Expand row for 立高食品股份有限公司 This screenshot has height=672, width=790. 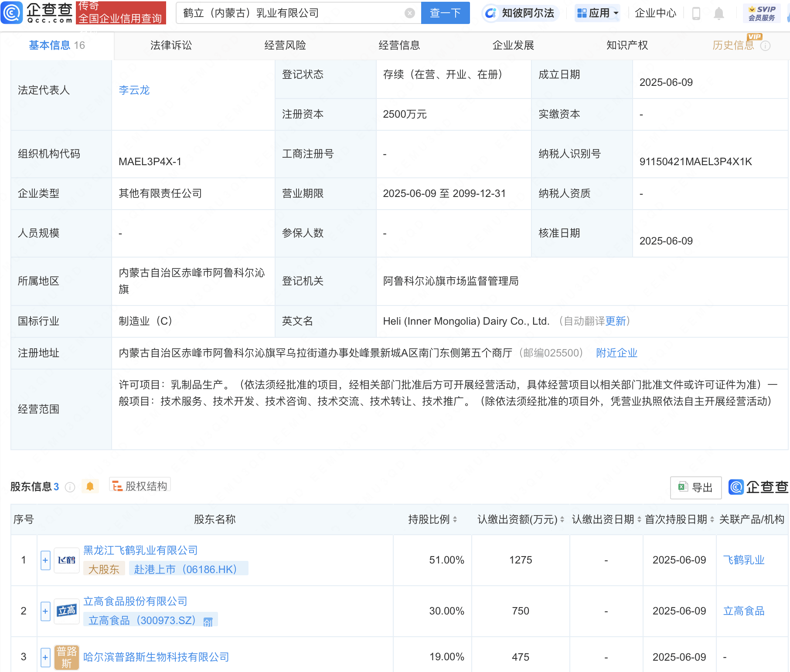pos(45,611)
